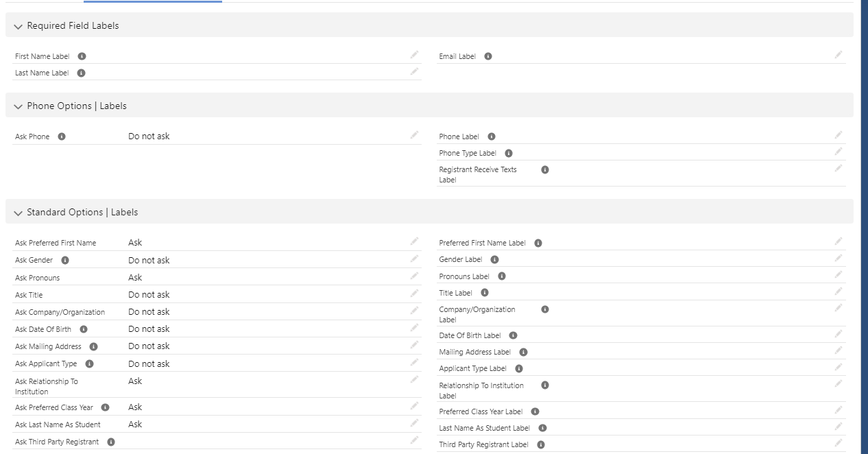
Task: Show help info for Company/Organization Label
Action: pos(545,309)
